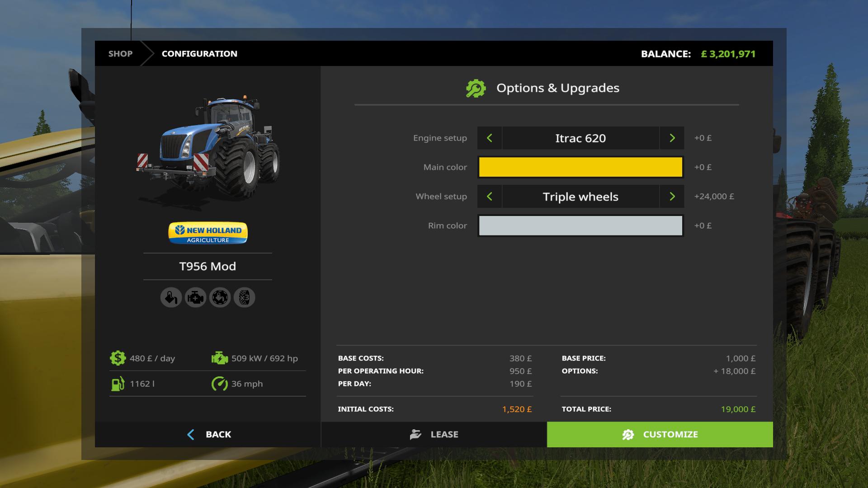Open the Itrac 620 engine setup selector
The width and height of the screenshot is (868, 488).
(x=580, y=138)
